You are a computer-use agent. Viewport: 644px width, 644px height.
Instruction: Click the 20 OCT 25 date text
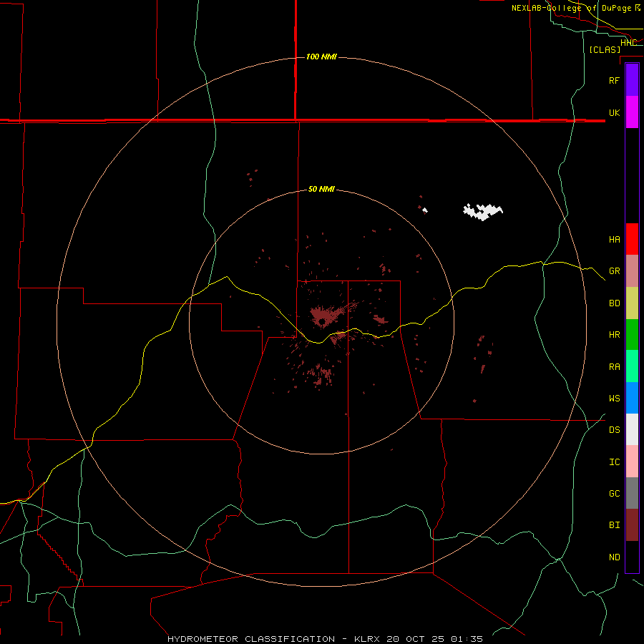[415, 639]
